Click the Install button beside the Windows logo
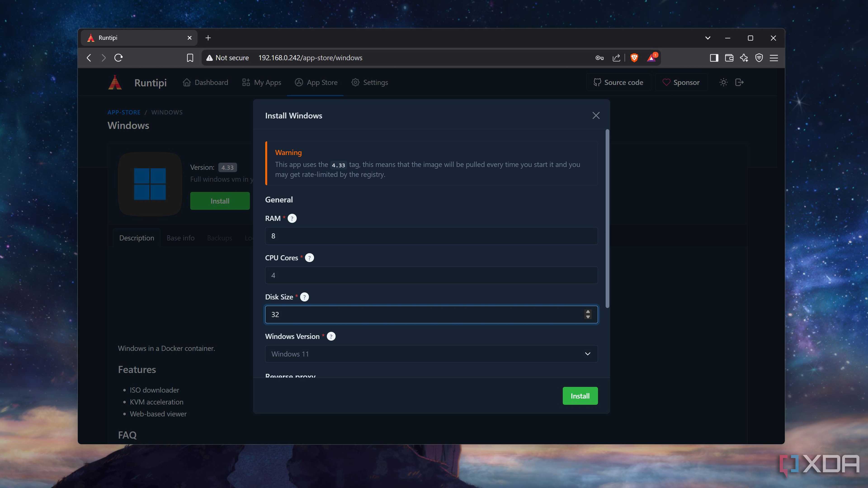 220,201
